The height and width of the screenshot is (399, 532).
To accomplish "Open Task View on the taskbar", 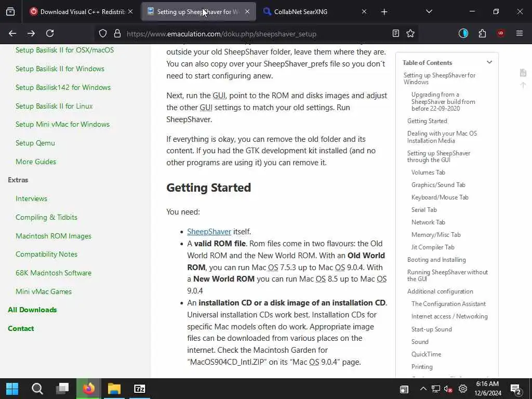I will (62, 389).
